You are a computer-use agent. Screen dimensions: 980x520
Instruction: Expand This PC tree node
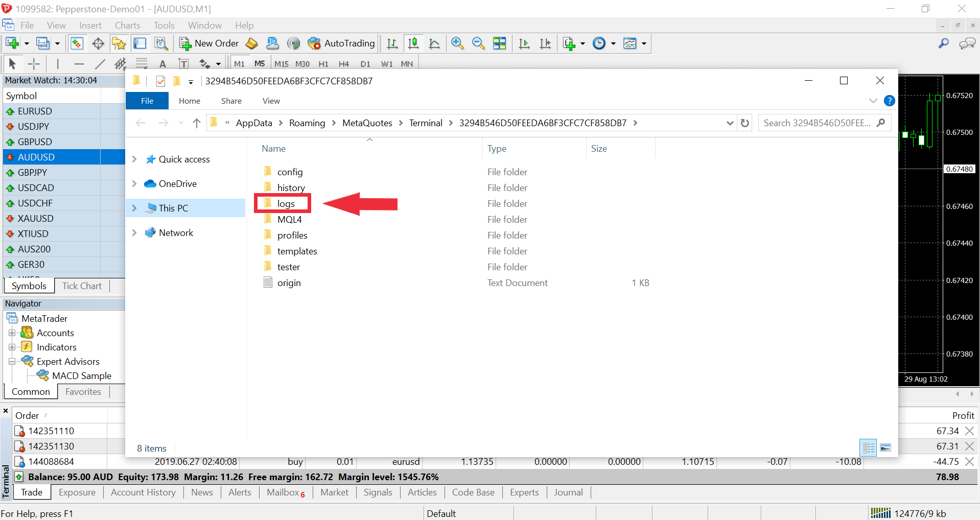click(134, 208)
